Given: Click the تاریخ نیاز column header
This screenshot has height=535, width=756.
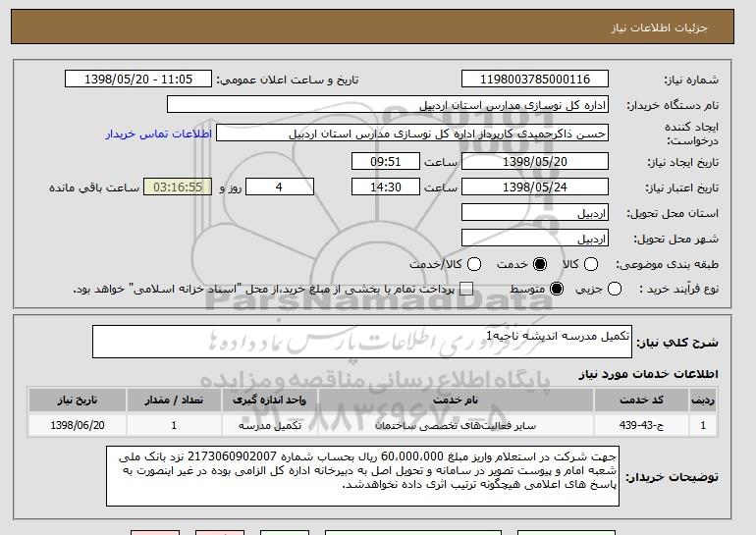Looking at the screenshot, I should [x=78, y=401].
